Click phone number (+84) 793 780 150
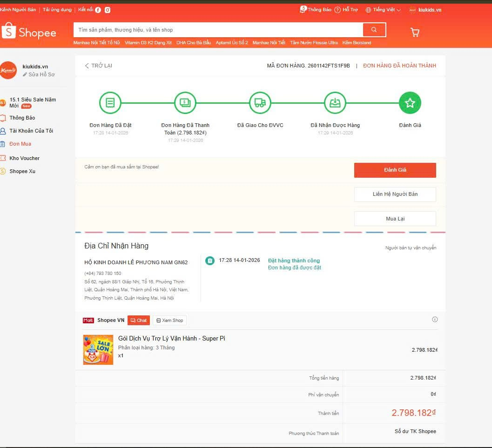 click(102, 274)
